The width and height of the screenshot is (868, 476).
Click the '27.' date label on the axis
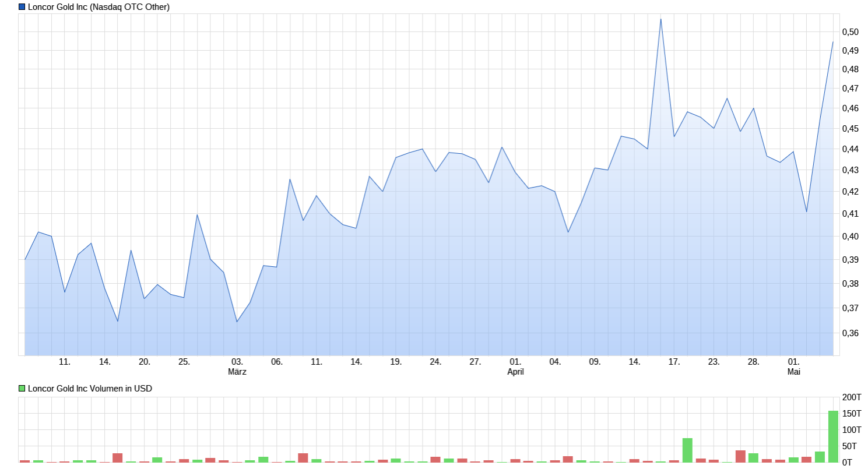tap(475, 362)
